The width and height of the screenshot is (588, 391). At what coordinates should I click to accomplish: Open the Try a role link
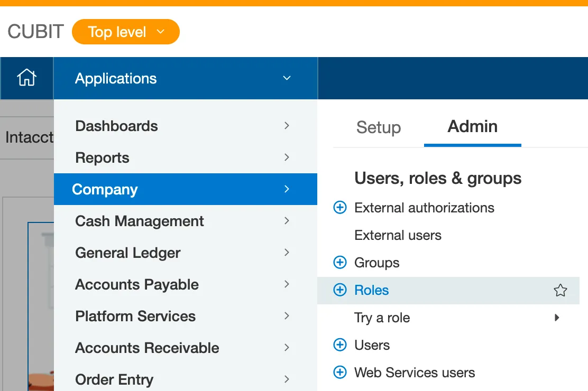[382, 318]
